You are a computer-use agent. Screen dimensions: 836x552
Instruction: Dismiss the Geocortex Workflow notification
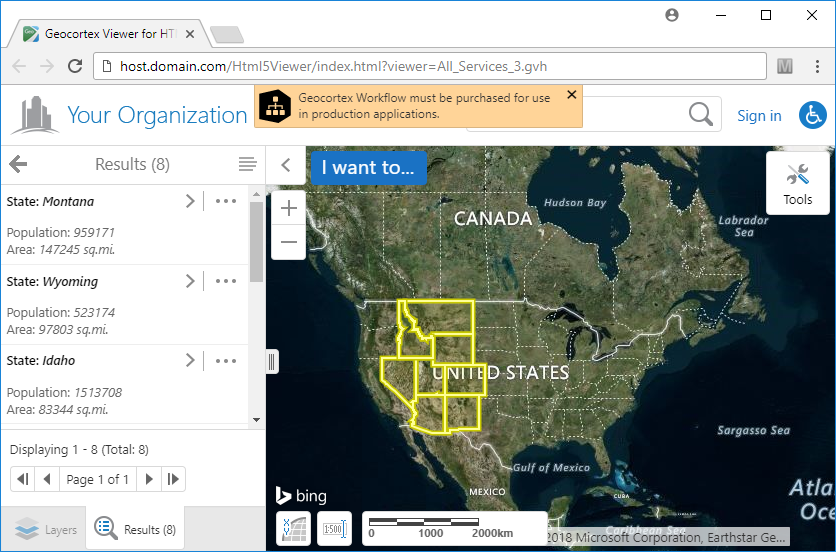pyautogui.click(x=571, y=95)
